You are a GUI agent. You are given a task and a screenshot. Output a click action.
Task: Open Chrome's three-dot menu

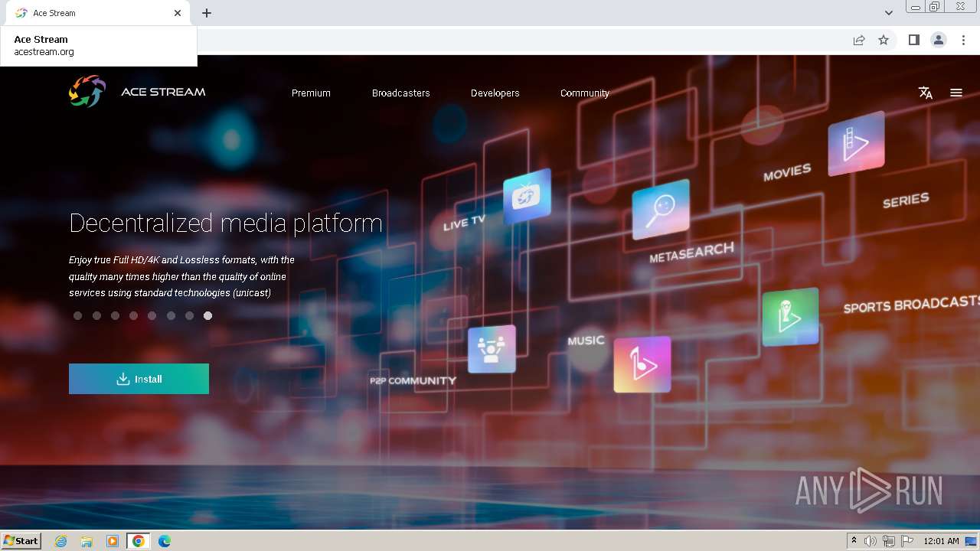coord(963,40)
